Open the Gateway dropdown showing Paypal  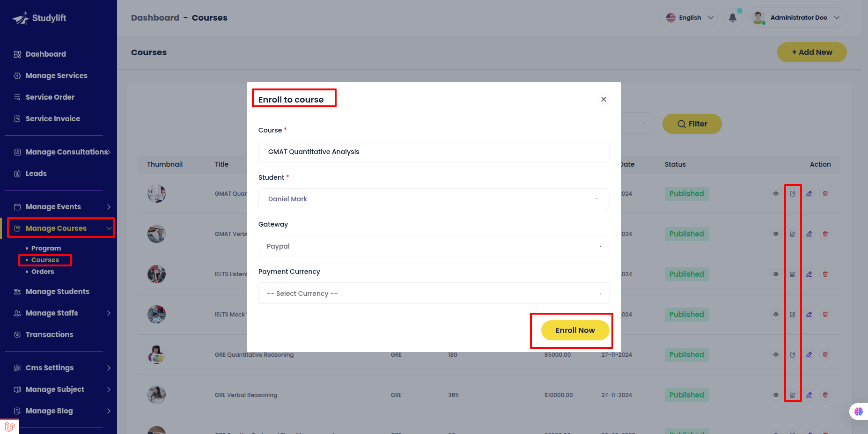tap(434, 246)
